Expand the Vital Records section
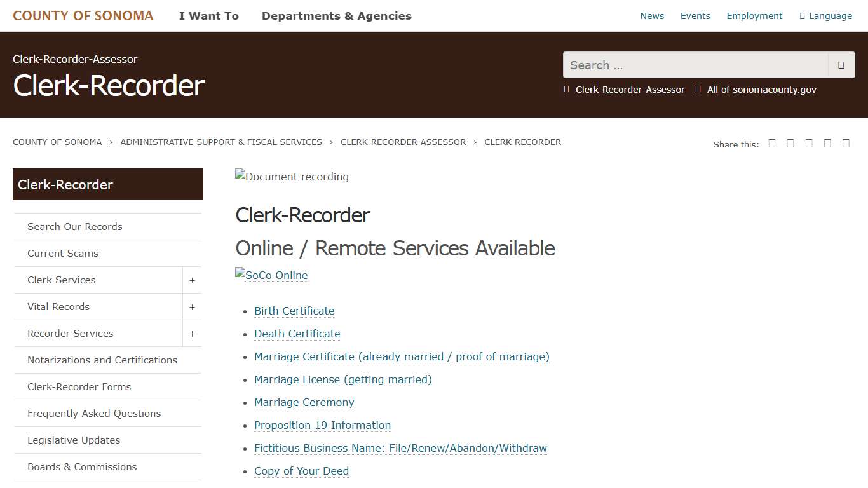 click(193, 306)
